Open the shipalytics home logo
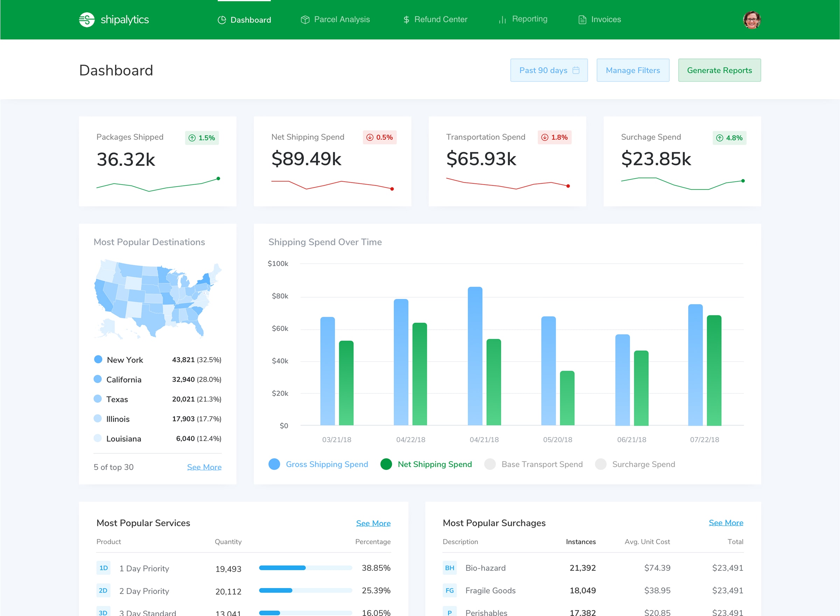Viewport: 840px width, 616px height. click(x=114, y=19)
